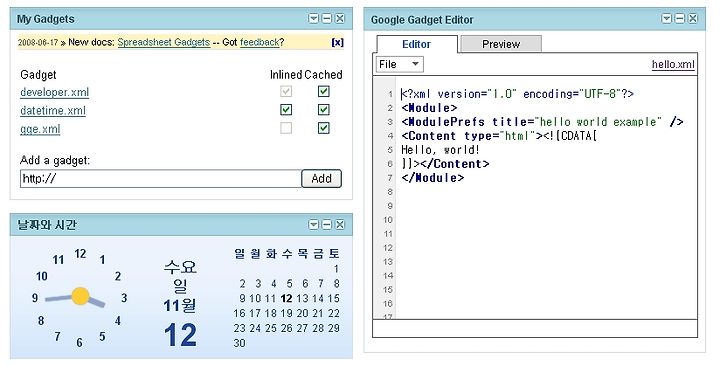
Task: Open gge.xml gadget link
Action: tap(40, 129)
